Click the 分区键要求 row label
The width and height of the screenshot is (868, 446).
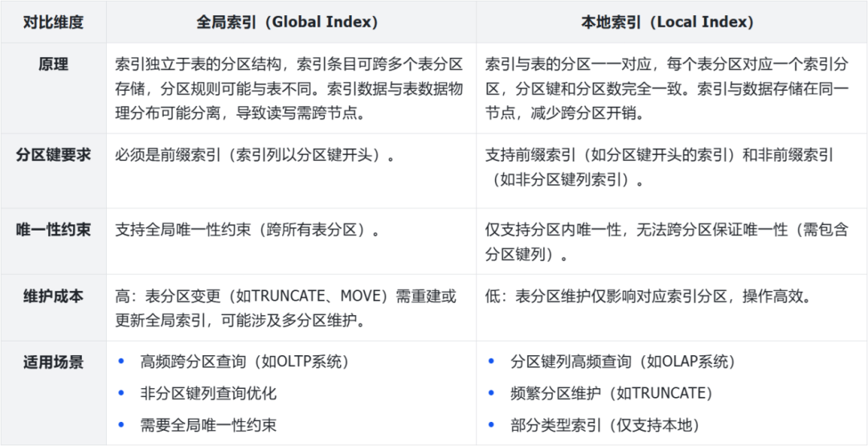coord(53,155)
